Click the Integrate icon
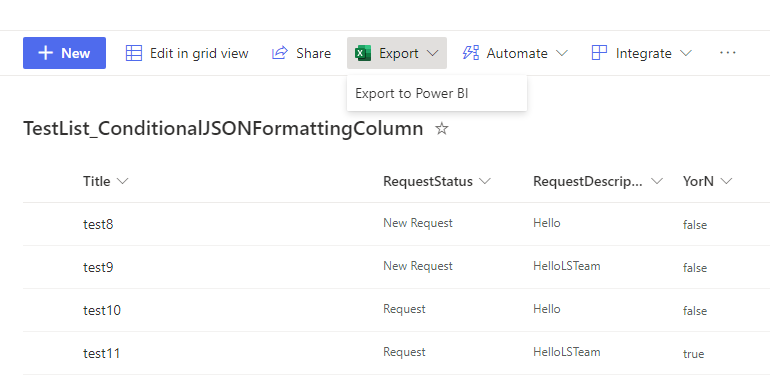Image resolution: width=770 pixels, height=390 pixels. pyautogui.click(x=599, y=53)
